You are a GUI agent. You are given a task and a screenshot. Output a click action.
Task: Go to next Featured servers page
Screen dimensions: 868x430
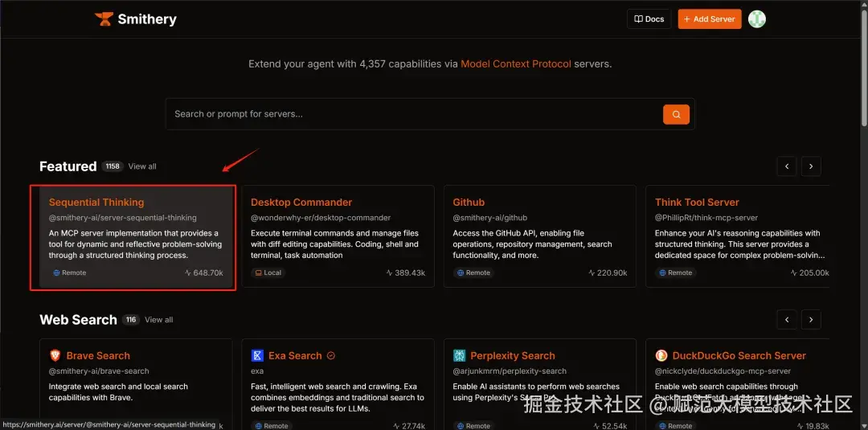point(811,166)
